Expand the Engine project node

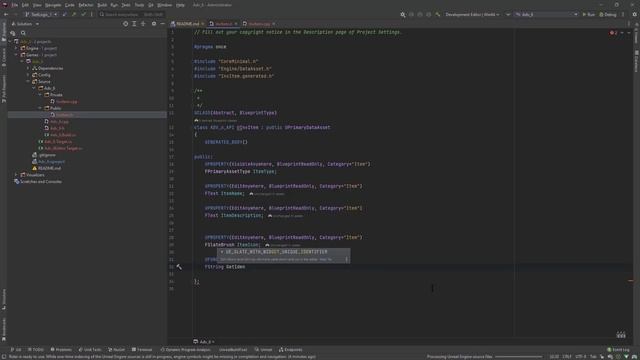point(16,48)
